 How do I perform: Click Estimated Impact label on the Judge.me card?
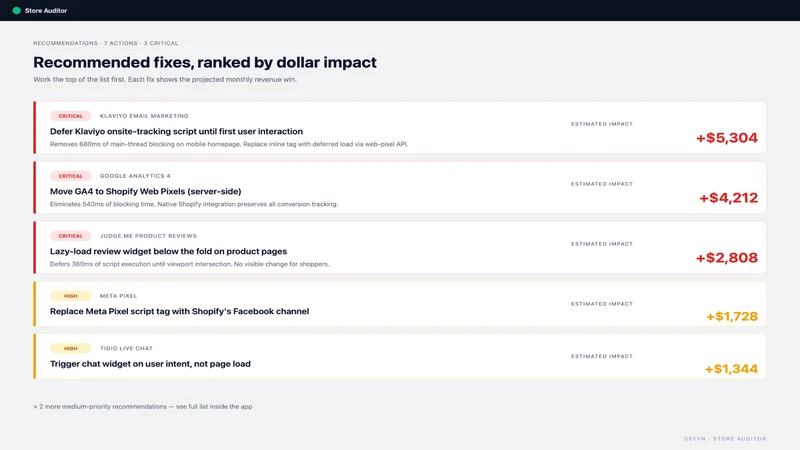pos(602,244)
